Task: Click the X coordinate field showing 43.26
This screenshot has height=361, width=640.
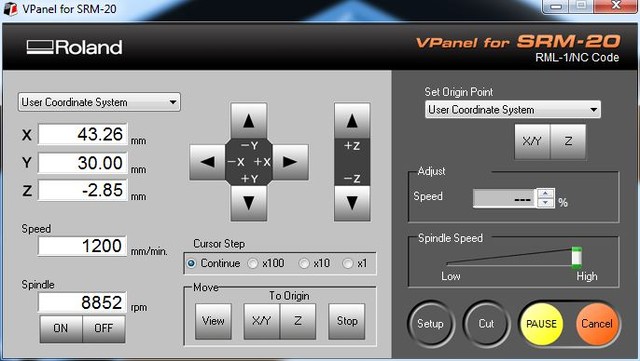Action: 83,134
